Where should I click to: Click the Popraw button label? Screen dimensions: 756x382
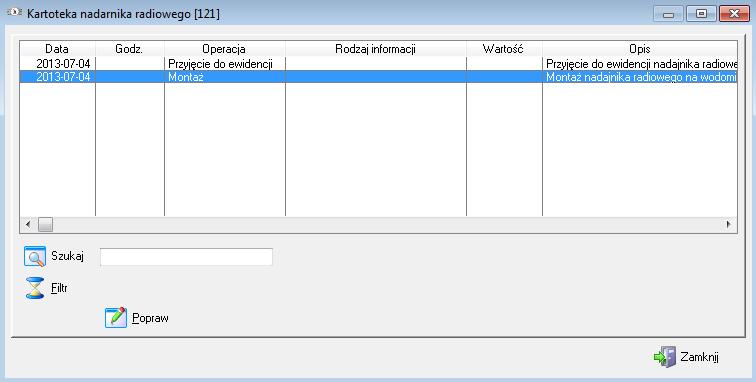tap(150, 318)
